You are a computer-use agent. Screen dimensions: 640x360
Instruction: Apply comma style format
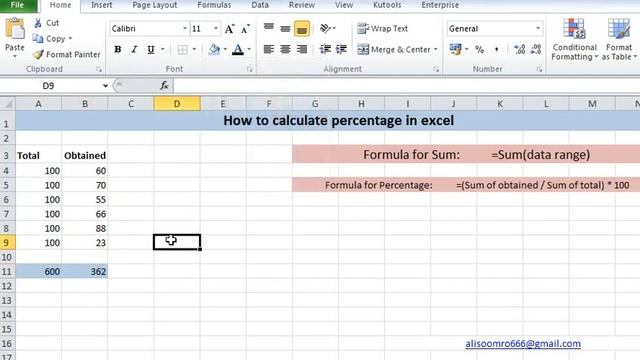[x=496, y=49]
